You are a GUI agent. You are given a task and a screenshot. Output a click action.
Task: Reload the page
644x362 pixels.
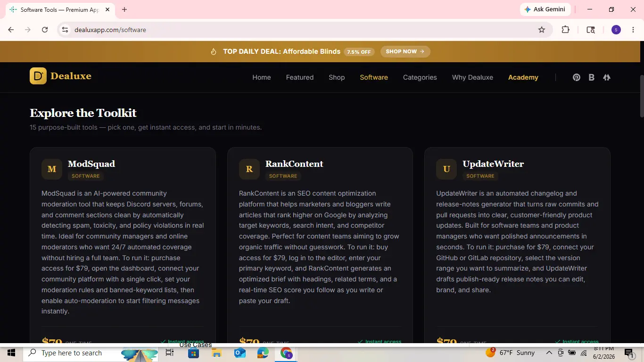tap(45, 30)
